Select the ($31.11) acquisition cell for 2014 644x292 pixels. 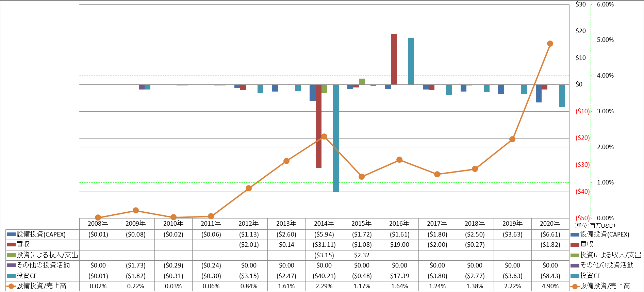pos(324,245)
